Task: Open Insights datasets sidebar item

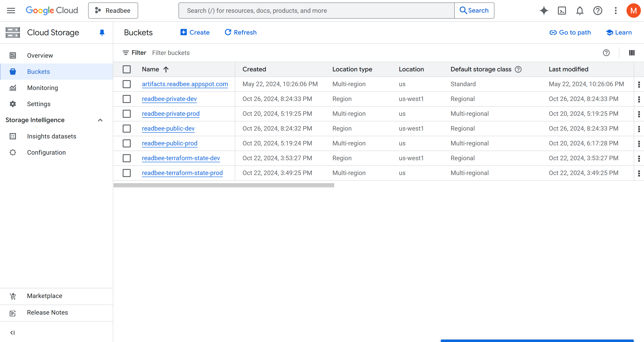Action: coord(52,136)
